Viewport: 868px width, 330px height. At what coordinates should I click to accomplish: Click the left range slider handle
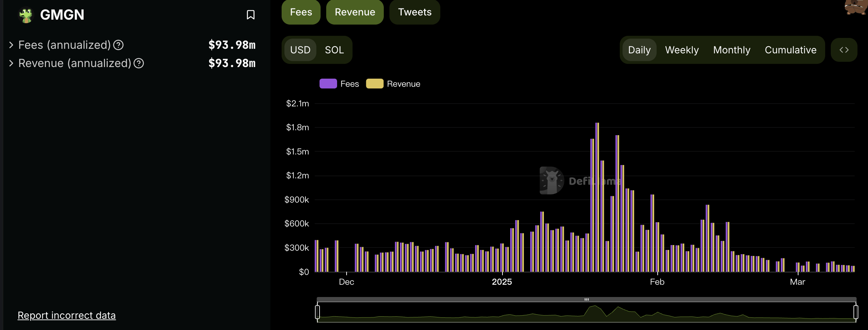click(317, 312)
